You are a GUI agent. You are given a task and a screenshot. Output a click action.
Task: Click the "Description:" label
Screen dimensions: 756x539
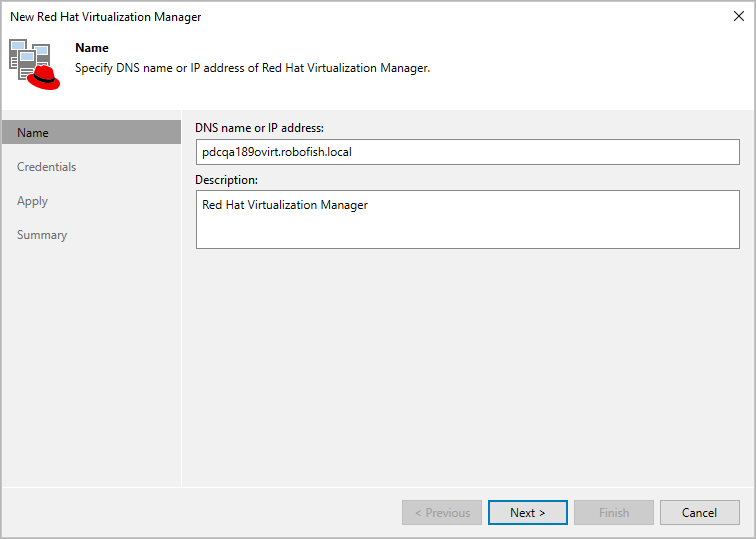[227, 180]
